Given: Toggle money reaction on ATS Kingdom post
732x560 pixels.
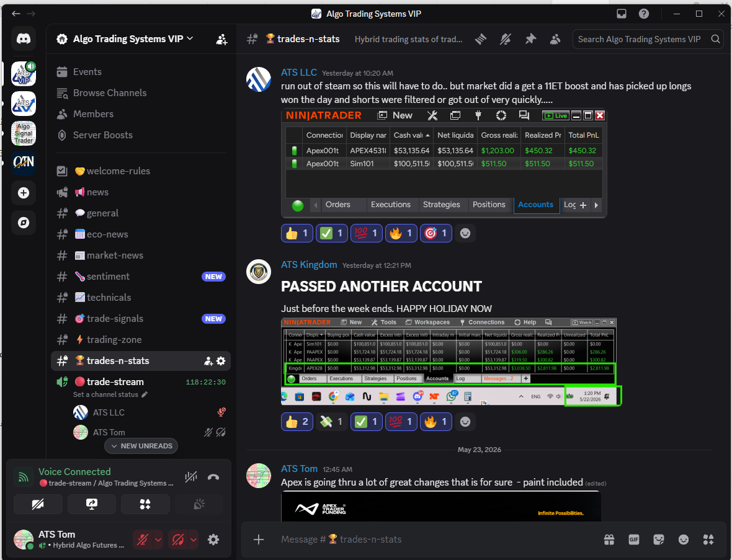Looking at the screenshot, I should tap(331, 422).
